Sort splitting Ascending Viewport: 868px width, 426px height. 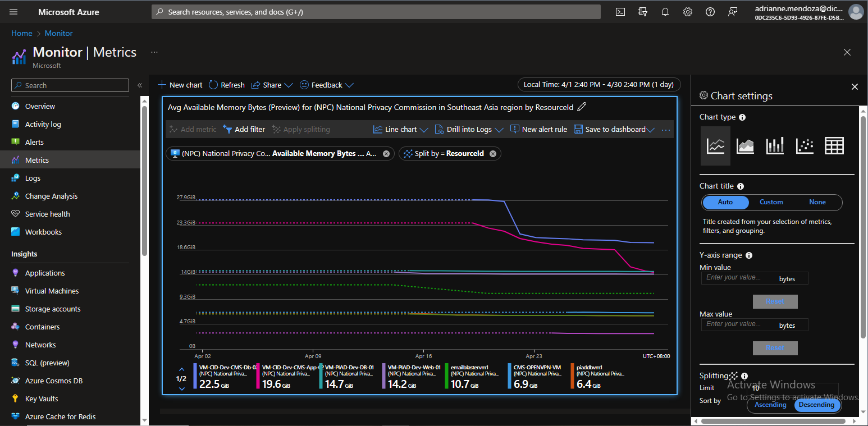pos(770,405)
